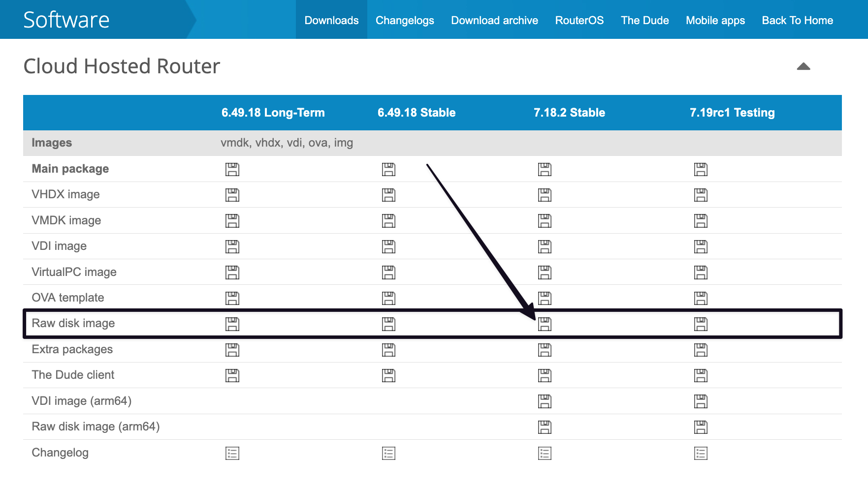The image size is (868, 487).
Task: Download VMDK image for 6.49.18 Stable
Action: point(388,221)
